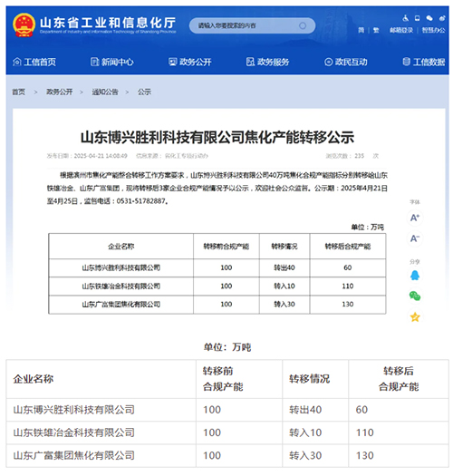Click 110 cell in upper table
This screenshot has height=476, width=453.
click(x=348, y=286)
